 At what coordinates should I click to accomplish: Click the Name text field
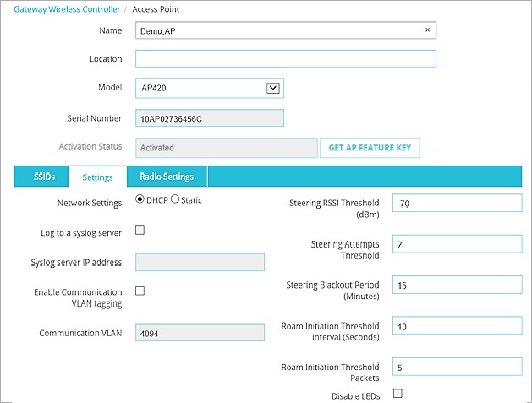pos(277,30)
